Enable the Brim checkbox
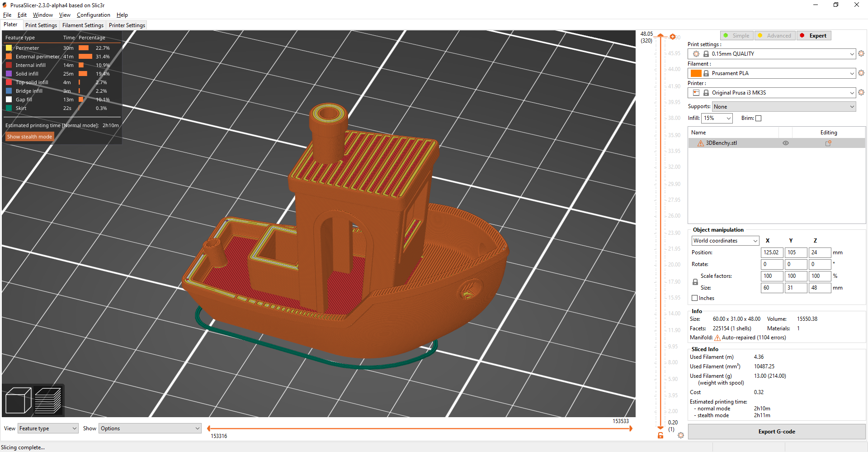 [759, 118]
